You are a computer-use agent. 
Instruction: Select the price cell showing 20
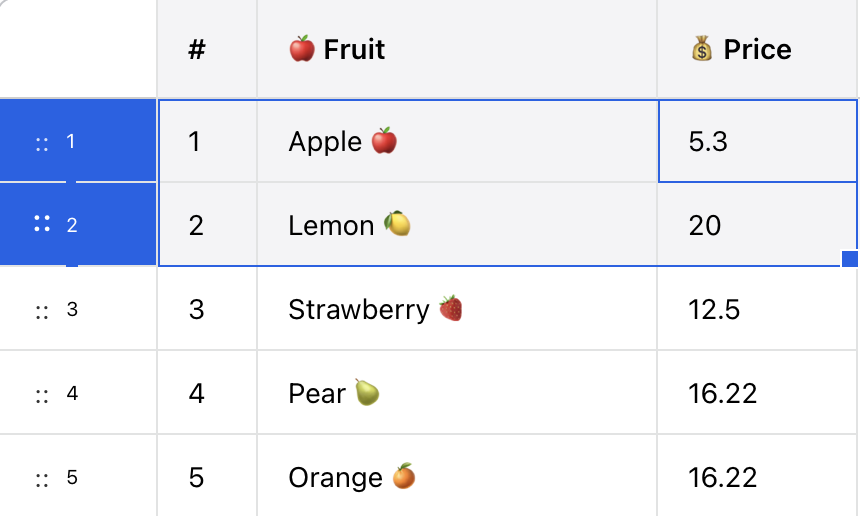[757, 225]
